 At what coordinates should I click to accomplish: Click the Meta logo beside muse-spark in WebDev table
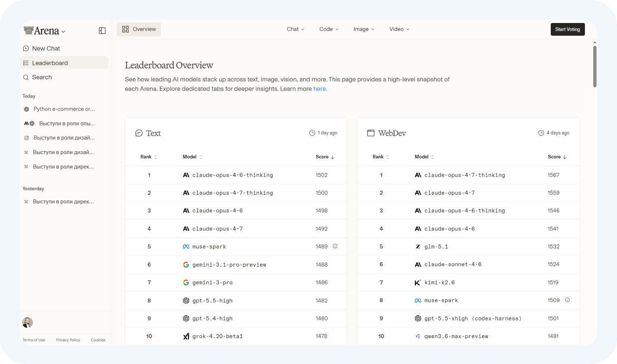(418, 301)
